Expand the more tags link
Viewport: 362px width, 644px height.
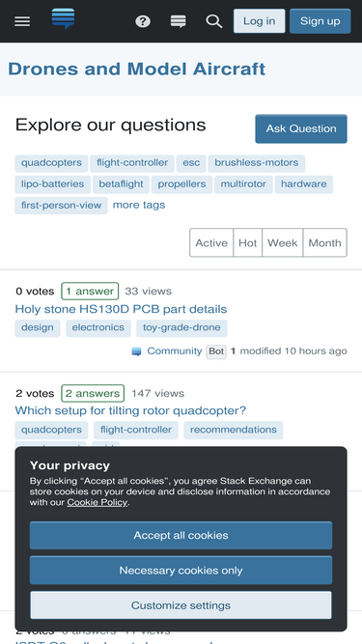click(x=139, y=205)
